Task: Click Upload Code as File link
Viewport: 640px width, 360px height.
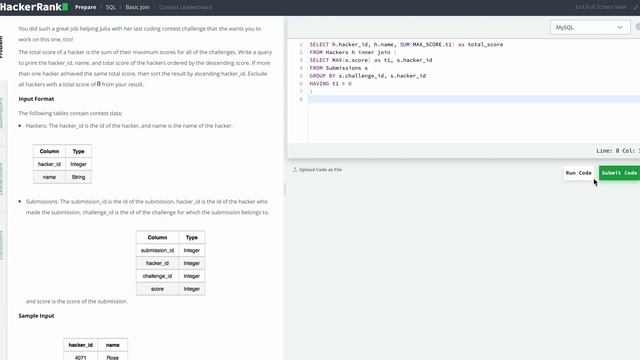Action: tap(320, 169)
